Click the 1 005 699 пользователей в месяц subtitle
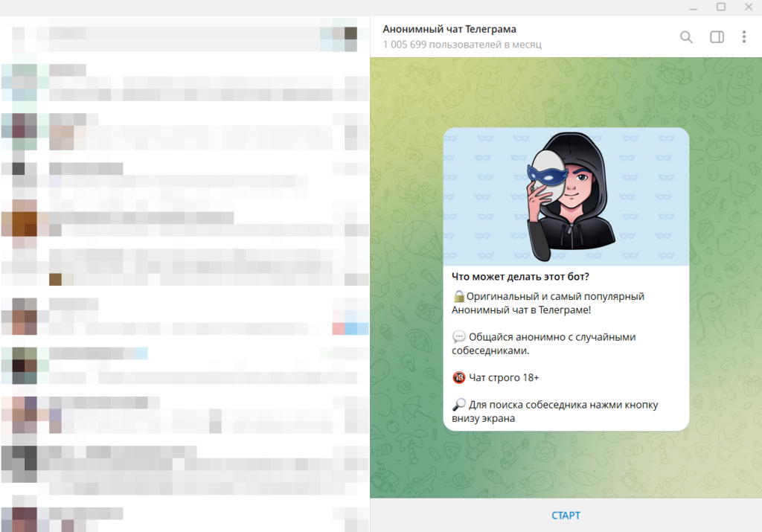 (462, 45)
